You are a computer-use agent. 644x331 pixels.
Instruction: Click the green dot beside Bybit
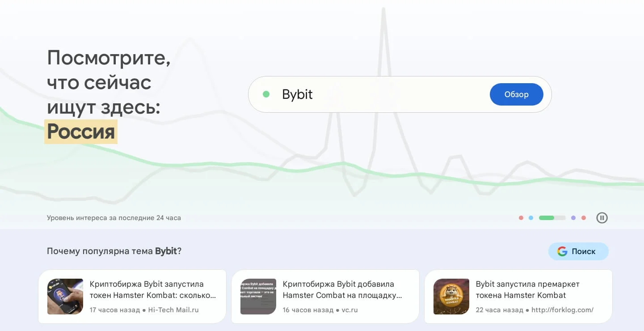click(x=266, y=94)
